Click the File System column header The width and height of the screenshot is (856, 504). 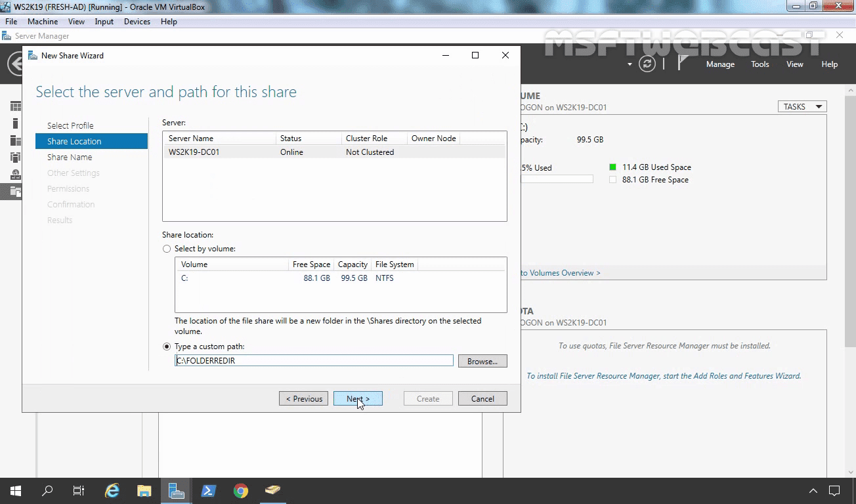click(395, 264)
